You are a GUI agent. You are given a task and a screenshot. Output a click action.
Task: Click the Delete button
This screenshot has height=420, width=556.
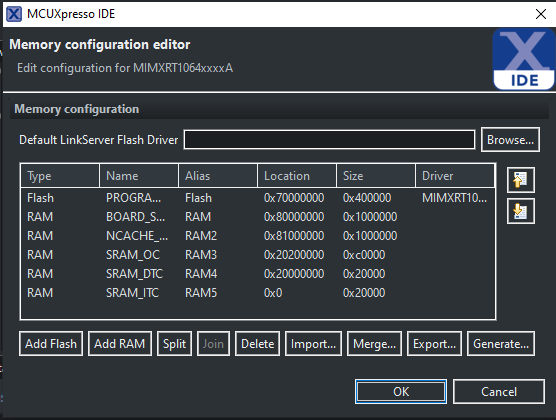(x=257, y=343)
